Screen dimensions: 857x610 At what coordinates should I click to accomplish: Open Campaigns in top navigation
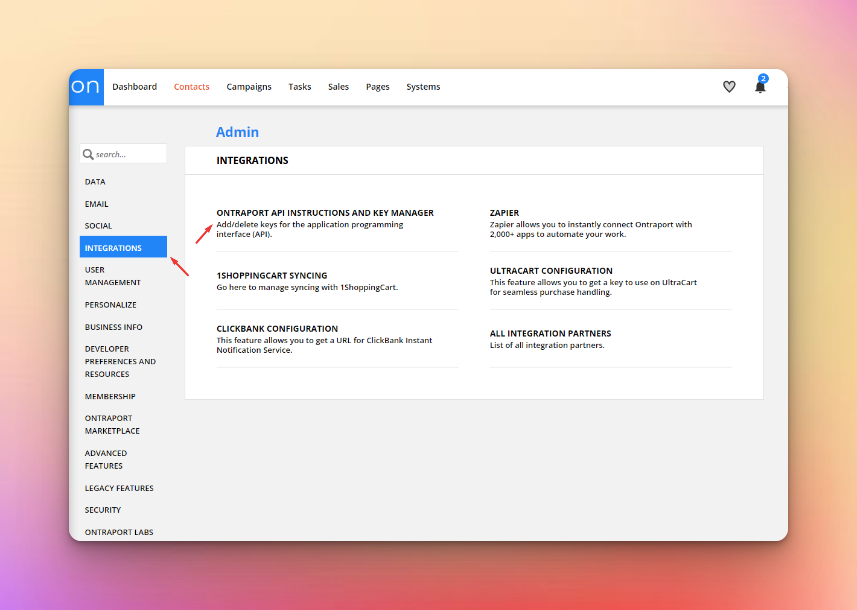[x=249, y=87]
